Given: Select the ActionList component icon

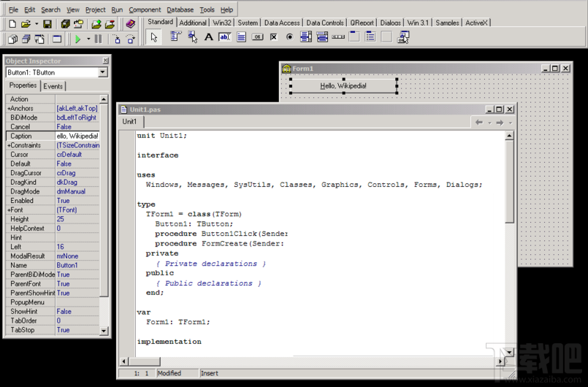Looking at the screenshot, I should pyautogui.click(x=403, y=37).
